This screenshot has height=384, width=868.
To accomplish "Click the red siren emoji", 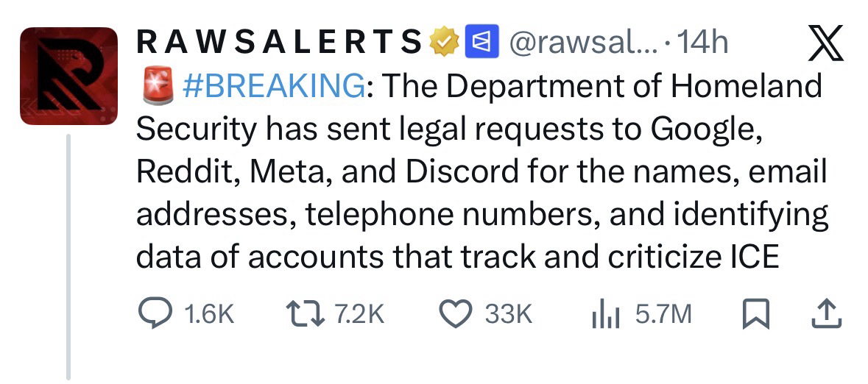I will pyautogui.click(x=155, y=87).
